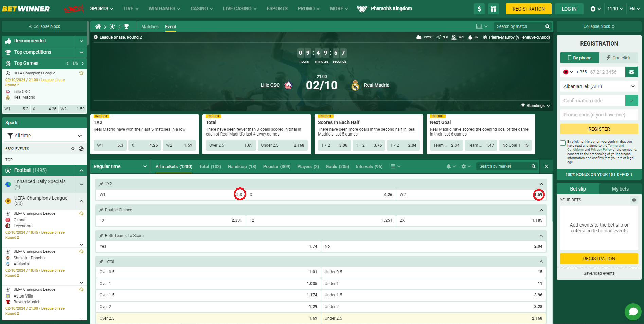Click the LOG IN button
Image resolution: width=644 pixels, height=324 pixels.
(x=569, y=9)
